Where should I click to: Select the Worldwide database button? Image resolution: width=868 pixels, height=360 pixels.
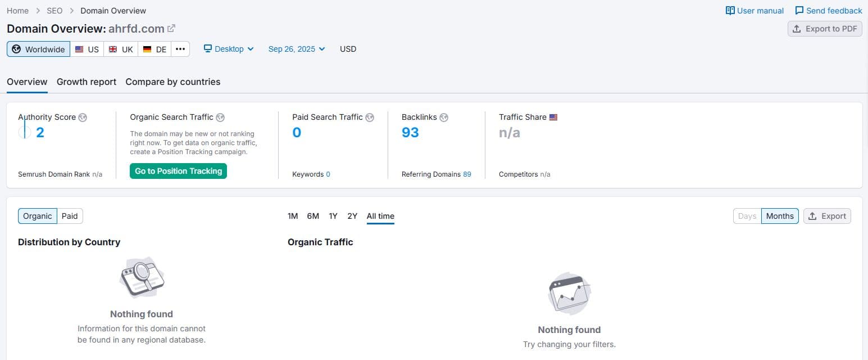(39, 49)
